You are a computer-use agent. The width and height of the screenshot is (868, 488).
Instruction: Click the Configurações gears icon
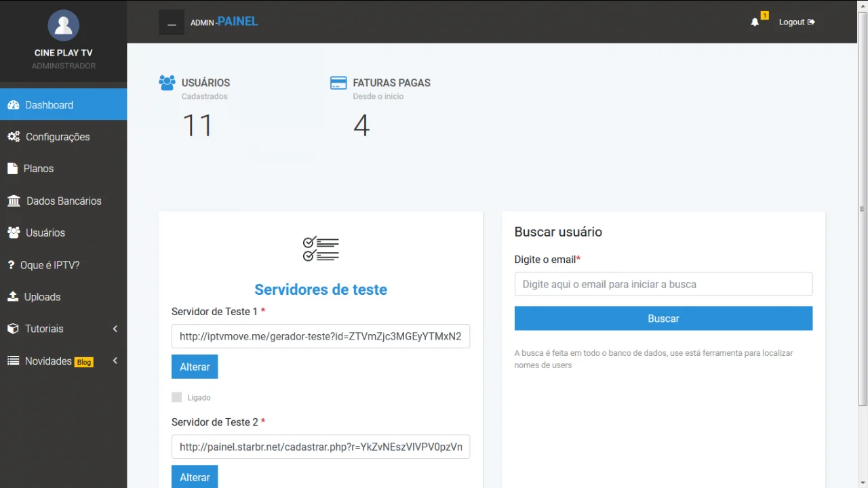tap(14, 137)
